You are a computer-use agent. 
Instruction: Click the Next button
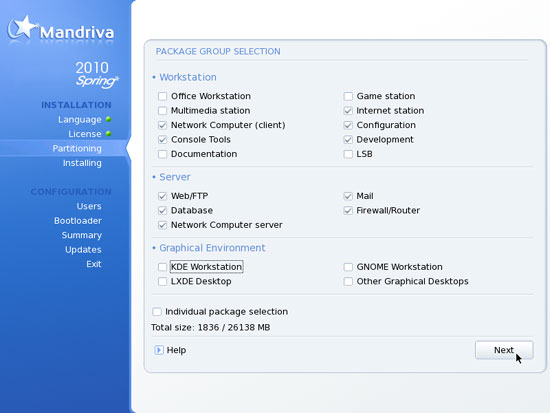coord(504,350)
